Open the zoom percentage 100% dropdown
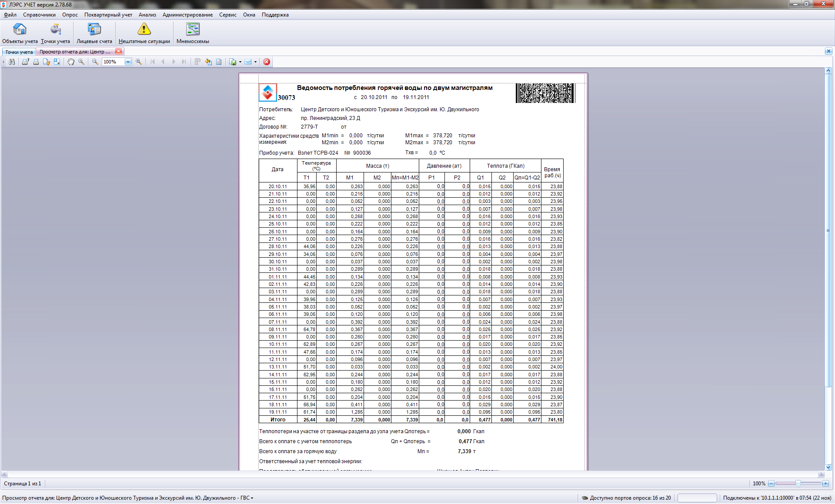 point(128,62)
